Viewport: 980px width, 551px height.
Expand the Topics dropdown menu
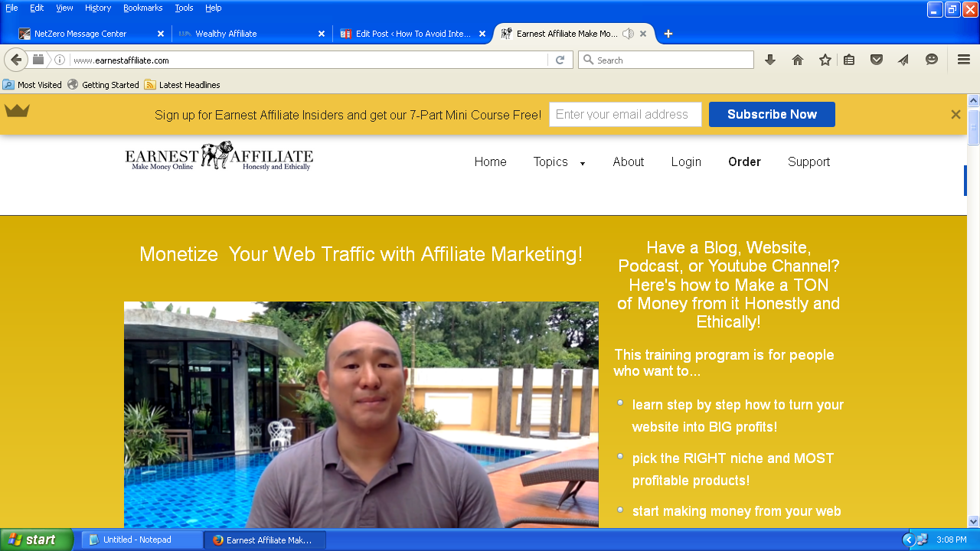point(559,162)
